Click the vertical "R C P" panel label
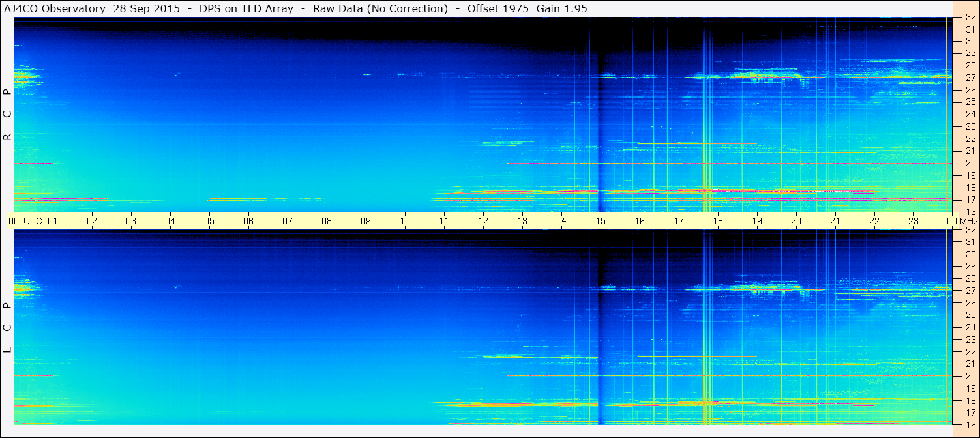Viewport: 980px width, 438px height. pos(7,115)
